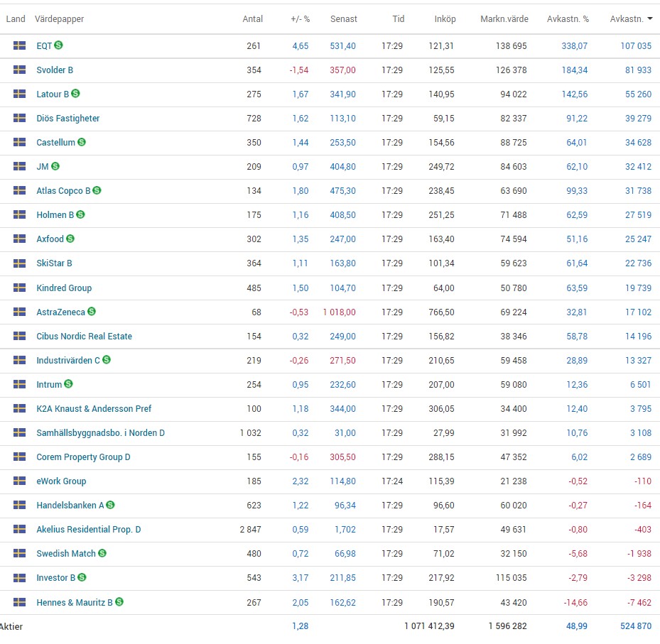Click the green badge next to Latour B
This screenshot has height=644, width=660.
point(75,94)
